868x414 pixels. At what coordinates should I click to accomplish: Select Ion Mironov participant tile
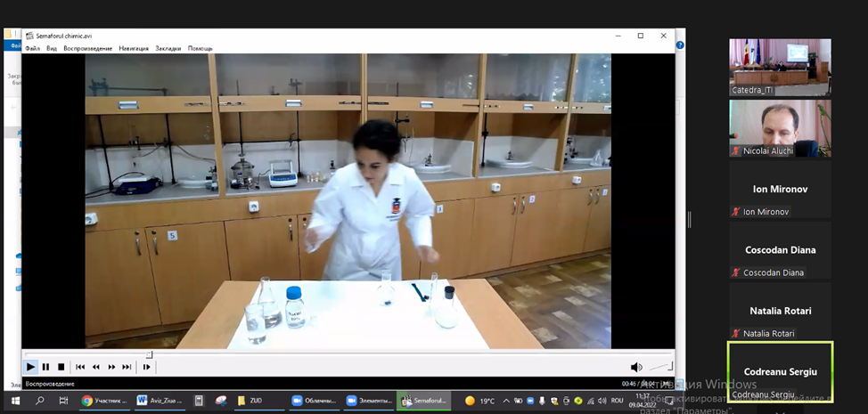pyautogui.click(x=780, y=189)
